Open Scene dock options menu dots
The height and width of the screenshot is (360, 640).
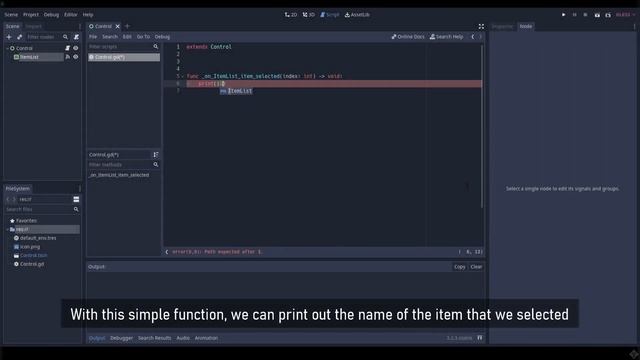(80, 26)
